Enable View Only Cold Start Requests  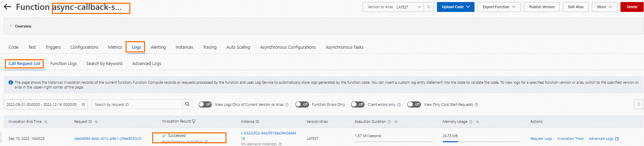[x=414, y=104]
